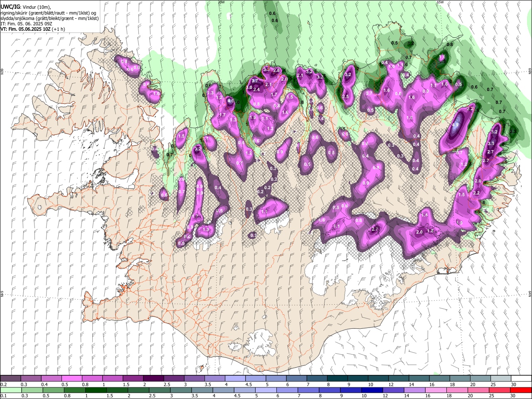This screenshot has width=532, height=399.
Task: Click the lower legend swatch between 6 and 7
Action: [x=287, y=390]
